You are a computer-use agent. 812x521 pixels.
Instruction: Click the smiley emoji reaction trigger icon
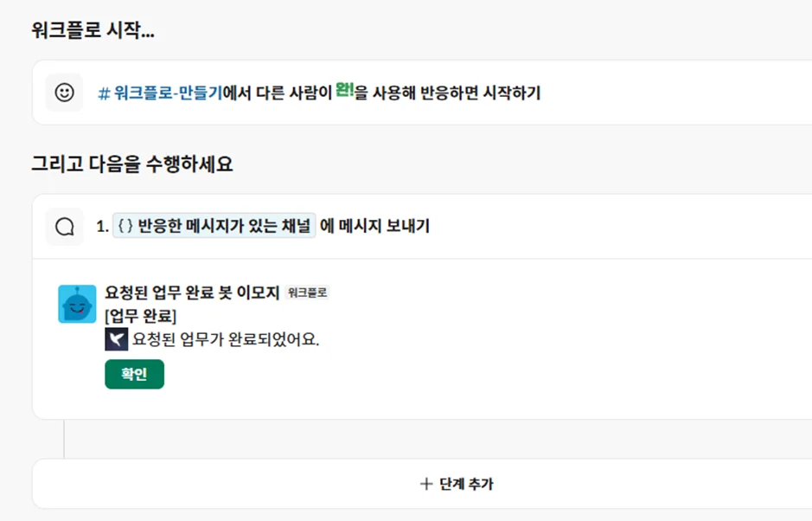point(64,93)
